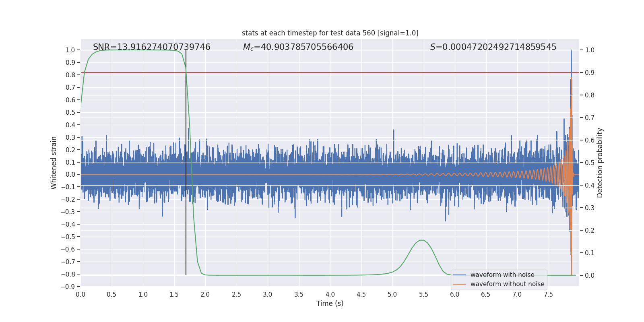644x322 pixels.
Task: Select Detection probability tick label 0.9
Action: [x=590, y=72]
